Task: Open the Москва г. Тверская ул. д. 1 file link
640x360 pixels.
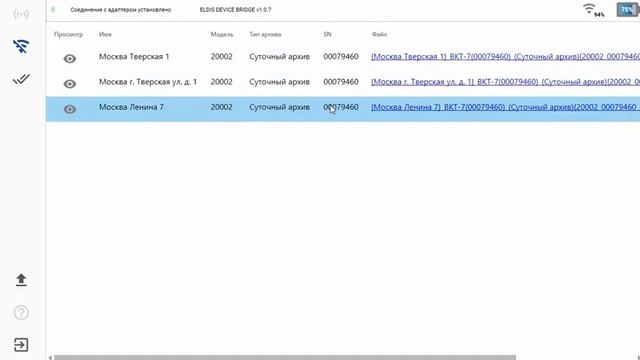Action: [505, 82]
